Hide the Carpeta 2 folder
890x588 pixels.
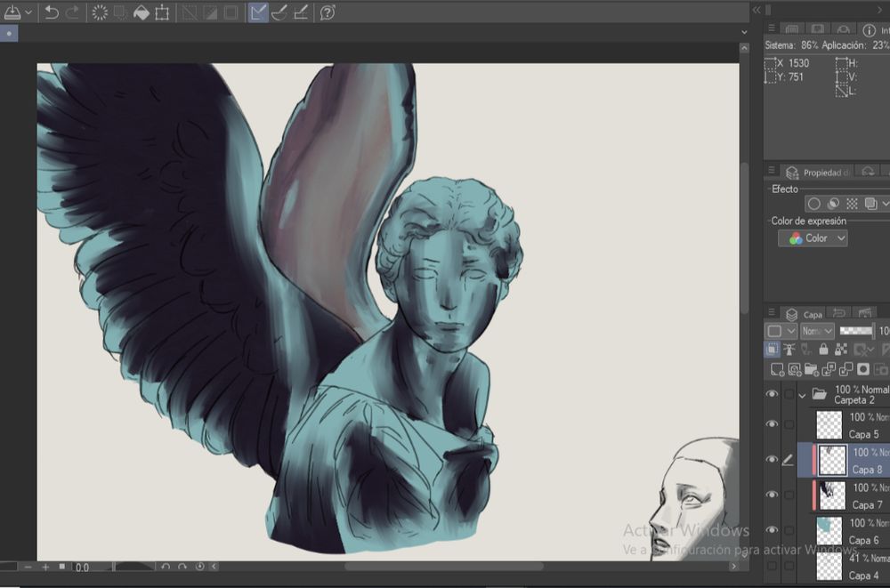772,394
